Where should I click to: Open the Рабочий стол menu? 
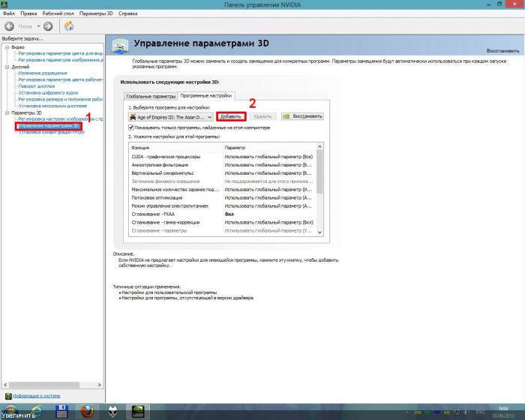[x=58, y=13]
